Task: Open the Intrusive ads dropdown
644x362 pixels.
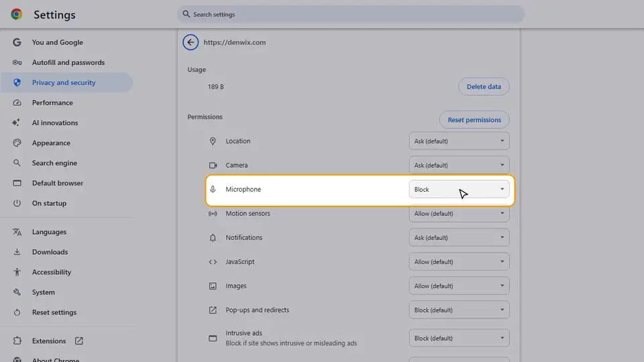Action: (459, 338)
